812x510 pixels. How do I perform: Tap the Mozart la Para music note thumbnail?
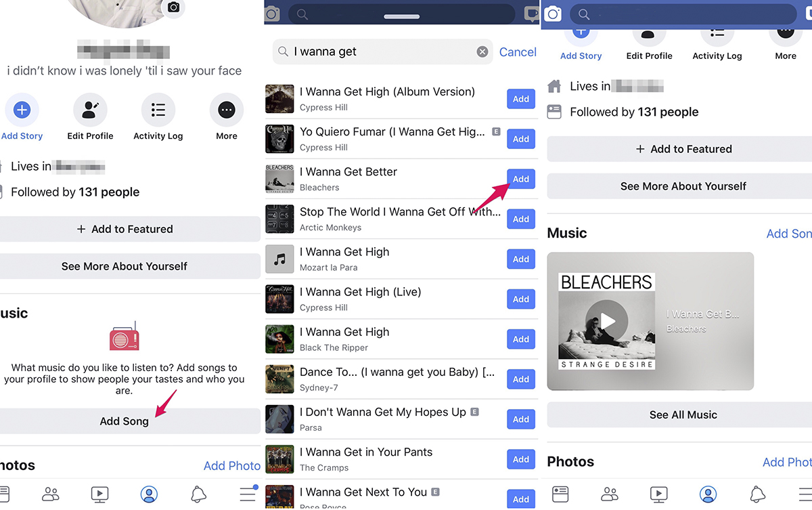point(279,259)
